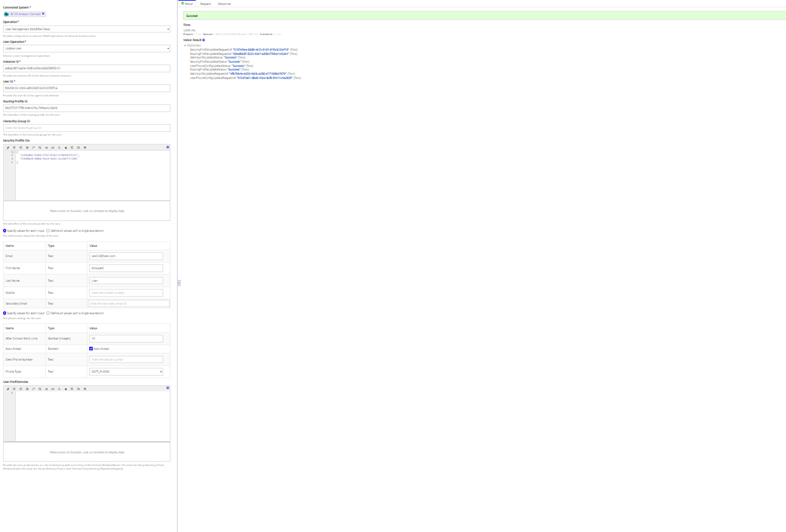786x532 pixels.
Task: Select phone settings 'Define all values with single expression'
Action: (48, 313)
